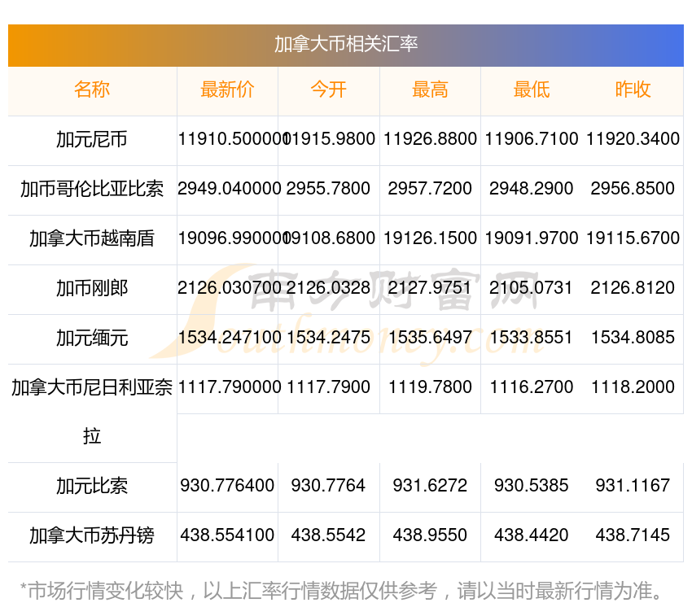
Task: Click the low value 438.4420
Action: pos(532,535)
